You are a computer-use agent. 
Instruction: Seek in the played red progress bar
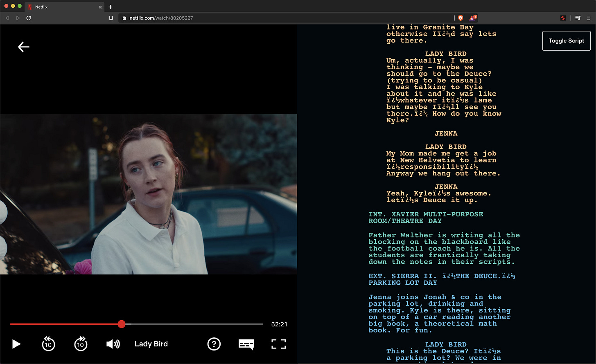(64, 324)
